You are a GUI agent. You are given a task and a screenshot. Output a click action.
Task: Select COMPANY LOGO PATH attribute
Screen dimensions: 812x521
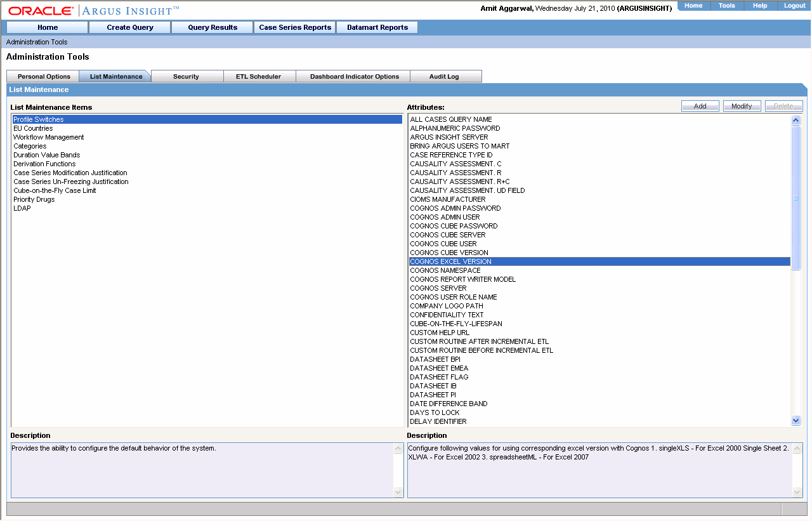click(599, 306)
